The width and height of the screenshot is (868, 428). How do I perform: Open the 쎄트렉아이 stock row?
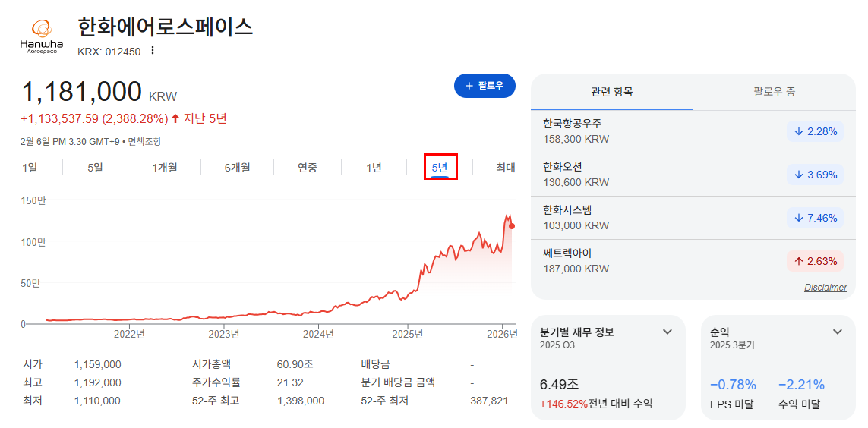(693, 261)
